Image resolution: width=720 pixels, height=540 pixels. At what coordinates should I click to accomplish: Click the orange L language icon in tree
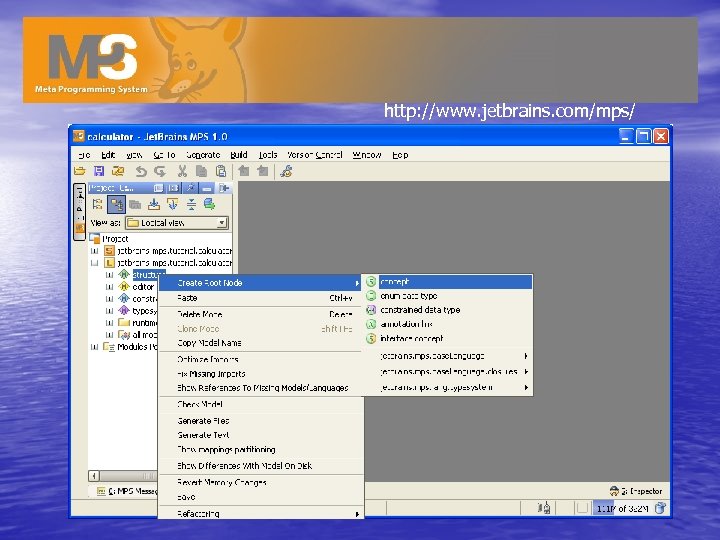point(109,263)
